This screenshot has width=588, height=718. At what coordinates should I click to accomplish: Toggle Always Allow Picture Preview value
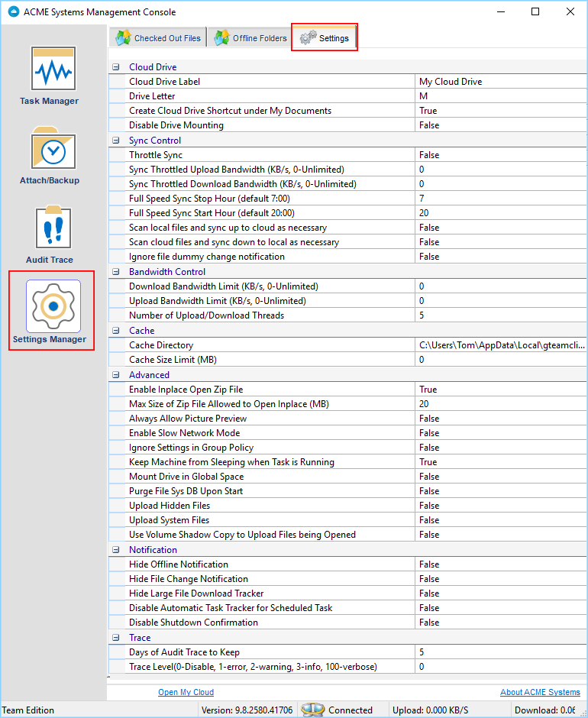(501, 419)
